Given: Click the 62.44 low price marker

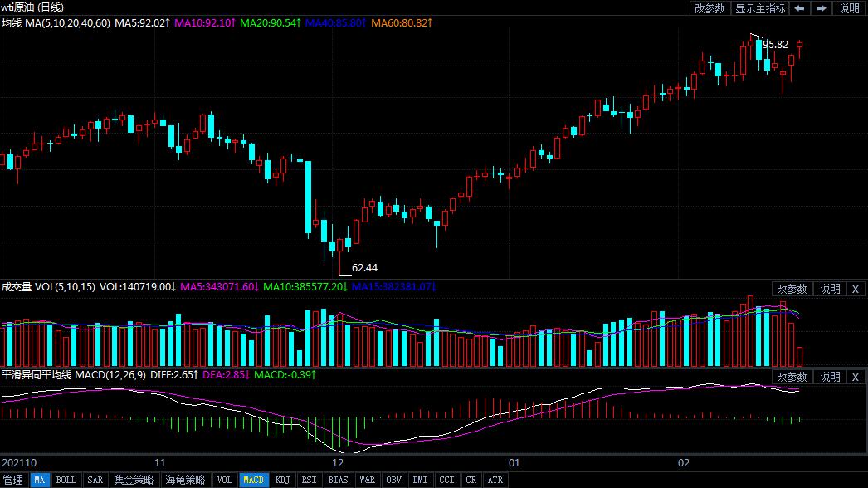Looking at the screenshot, I should [x=364, y=268].
